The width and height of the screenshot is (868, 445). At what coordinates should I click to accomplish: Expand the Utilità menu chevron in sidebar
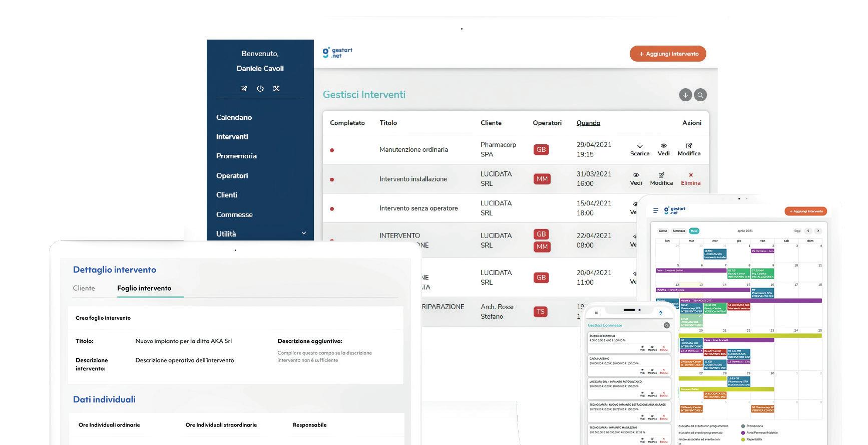[303, 233]
